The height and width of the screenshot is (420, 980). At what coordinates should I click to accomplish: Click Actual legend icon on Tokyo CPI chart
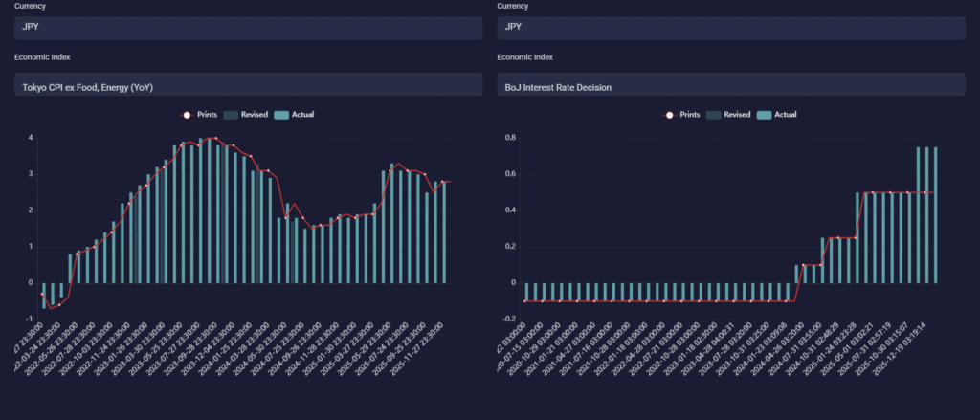(x=281, y=115)
